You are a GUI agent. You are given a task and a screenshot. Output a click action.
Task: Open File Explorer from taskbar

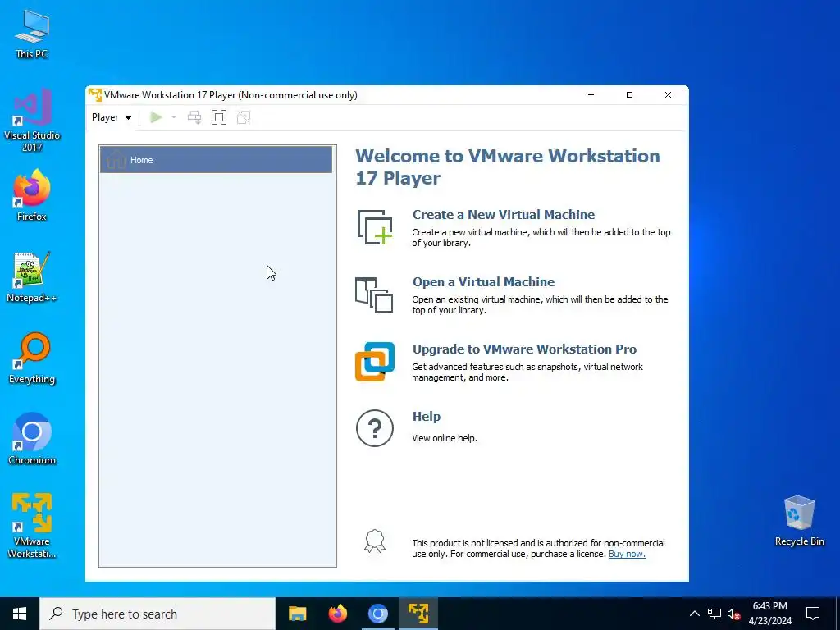297,614
